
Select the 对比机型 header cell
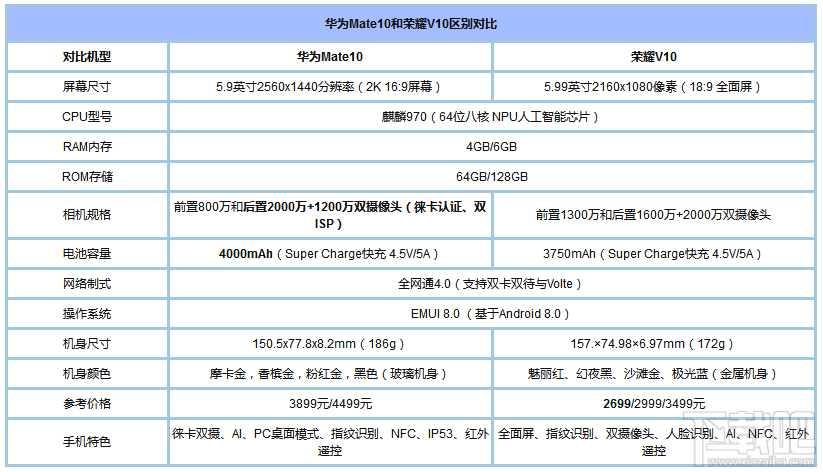point(87,57)
